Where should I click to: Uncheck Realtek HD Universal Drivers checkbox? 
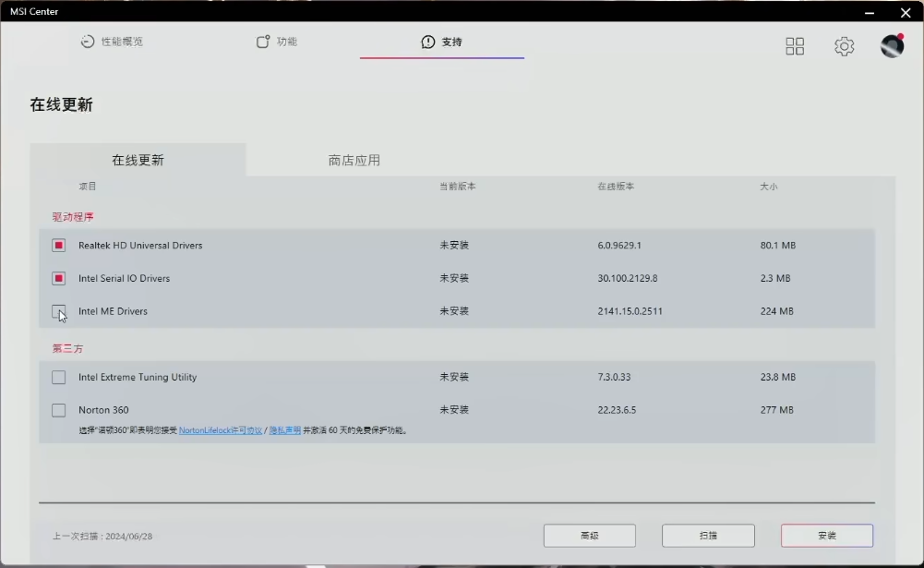coord(59,246)
